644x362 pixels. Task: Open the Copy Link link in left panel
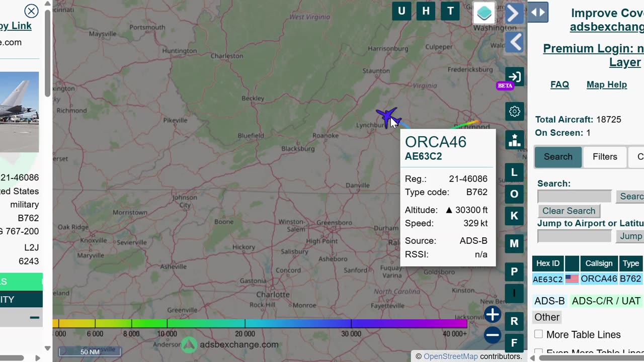16,26
